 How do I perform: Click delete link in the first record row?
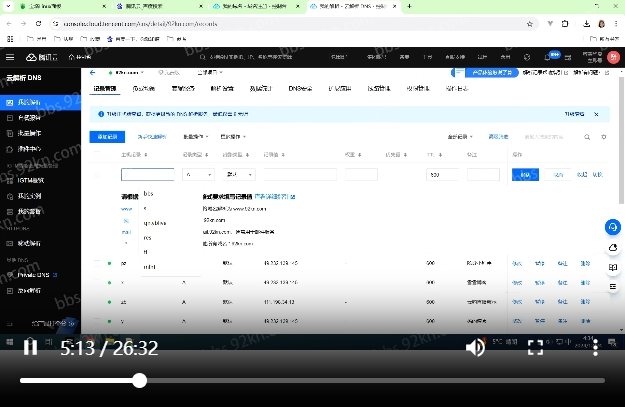click(x=585, y=263)
